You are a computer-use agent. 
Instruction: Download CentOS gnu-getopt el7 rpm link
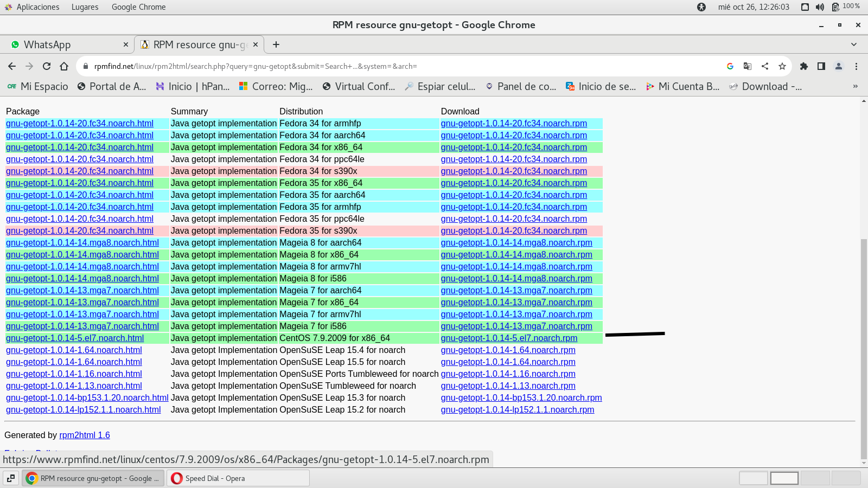pos(508,338)
